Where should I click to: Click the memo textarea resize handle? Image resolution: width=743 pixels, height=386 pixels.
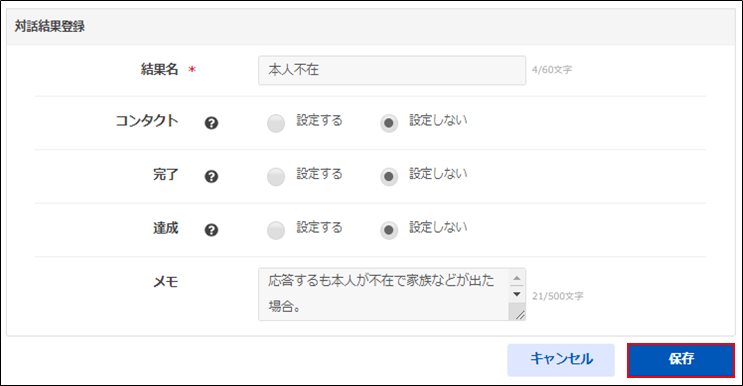click(519, 314)
